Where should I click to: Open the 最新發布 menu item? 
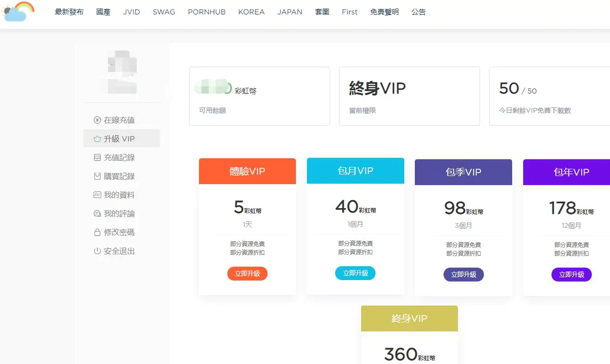69,12
